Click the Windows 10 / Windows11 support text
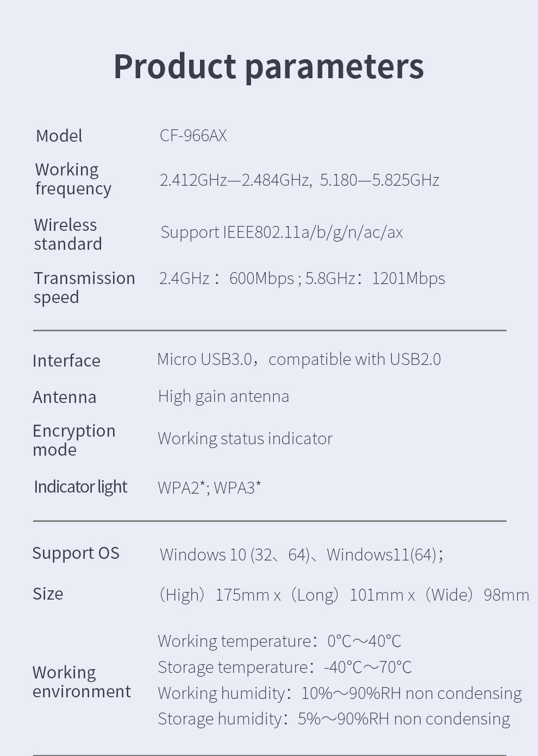The height and width of the screenshot is (756, 538). 302,555
